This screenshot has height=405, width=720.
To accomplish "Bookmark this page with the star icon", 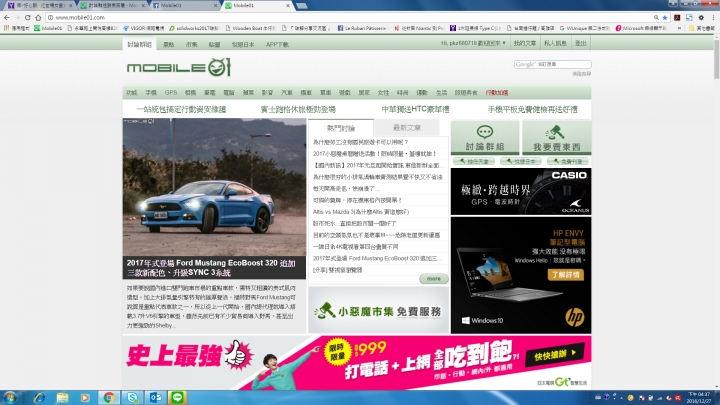I will pyautogui.click(x=664, y=17).
